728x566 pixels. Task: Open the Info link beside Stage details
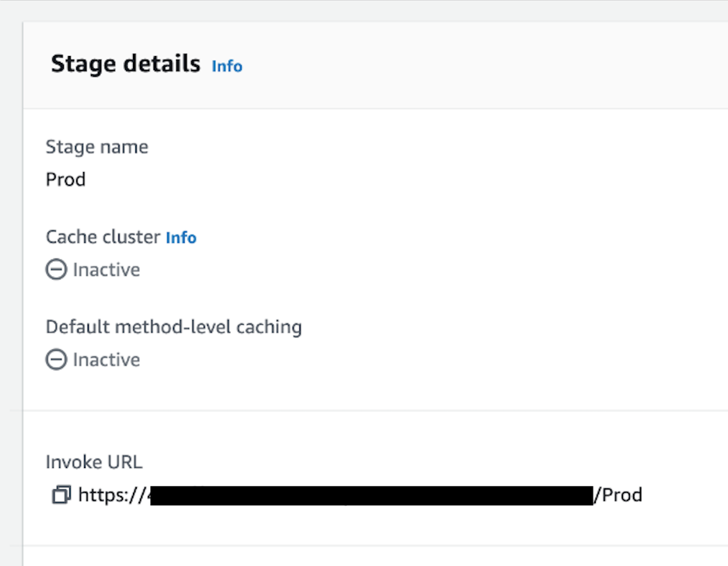pos(226,66)
